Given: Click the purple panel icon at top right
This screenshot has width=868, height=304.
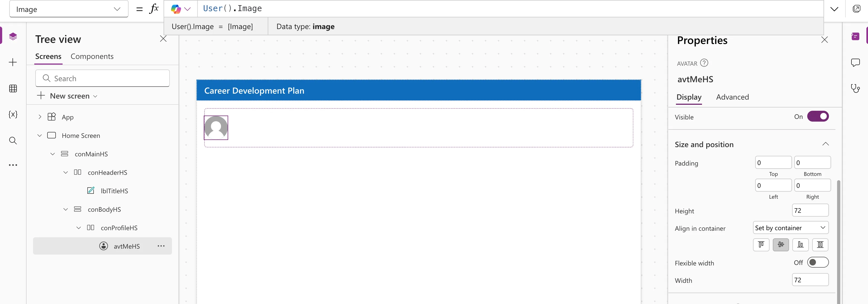Looking at the screenshot, I should [855, 36].
